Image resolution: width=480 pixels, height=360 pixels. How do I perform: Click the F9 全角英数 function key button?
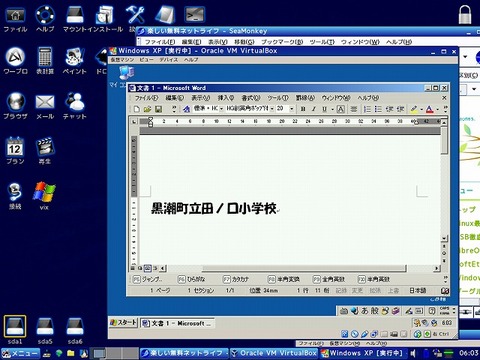click(329, 279)
